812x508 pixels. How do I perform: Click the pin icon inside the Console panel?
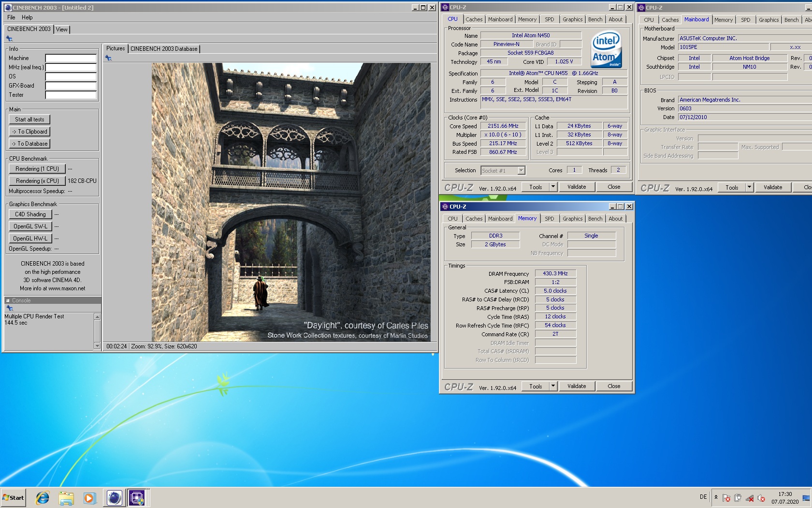(x=9, y=308)
